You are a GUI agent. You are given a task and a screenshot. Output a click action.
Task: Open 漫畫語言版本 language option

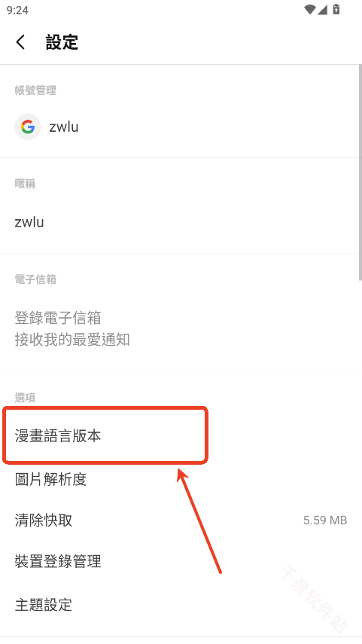179,436
